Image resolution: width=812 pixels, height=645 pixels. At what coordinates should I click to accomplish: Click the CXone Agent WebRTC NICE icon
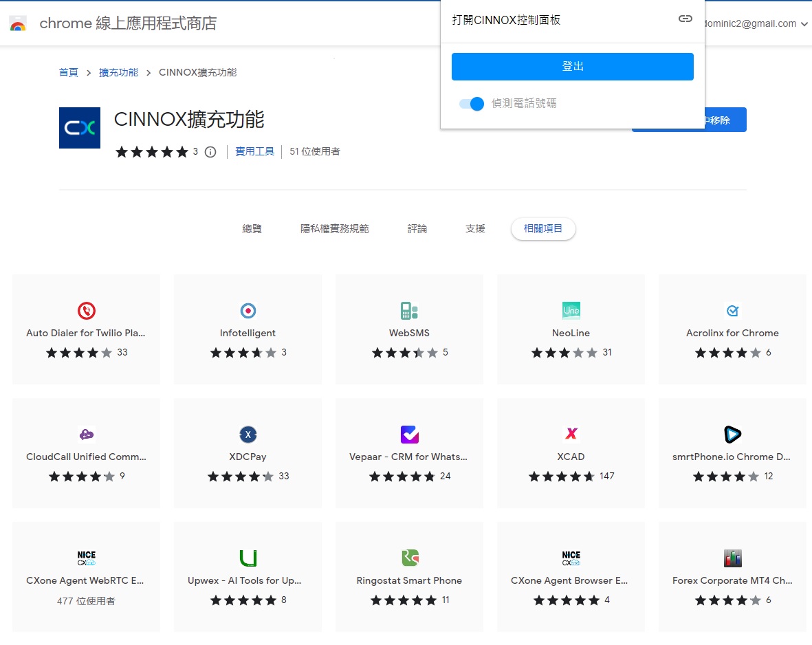pyautogui.click(x=87, y=558)
